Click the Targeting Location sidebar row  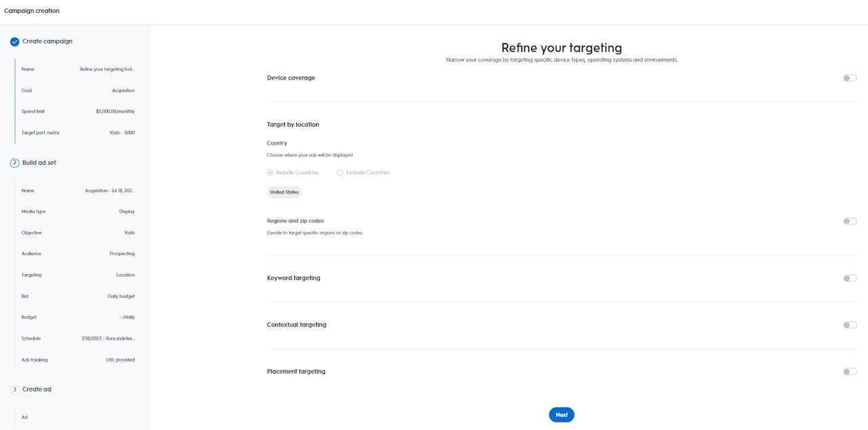78,275
